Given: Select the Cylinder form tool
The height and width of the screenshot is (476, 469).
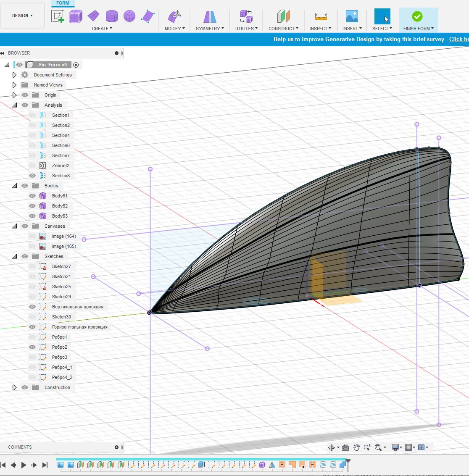Looking at the screenshot, I should tap(111, 16).
